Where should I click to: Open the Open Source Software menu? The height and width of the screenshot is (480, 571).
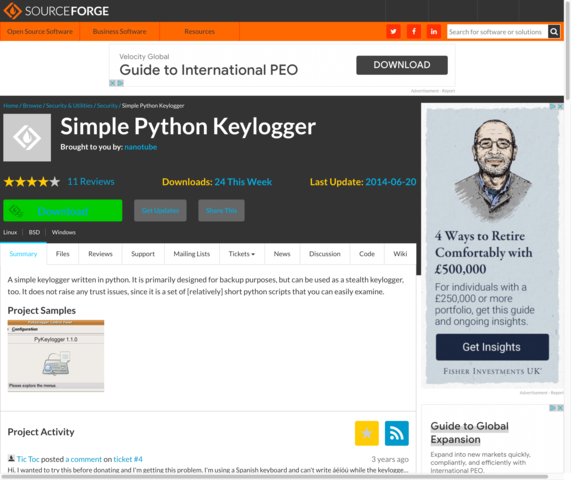[x=40, y=32]
